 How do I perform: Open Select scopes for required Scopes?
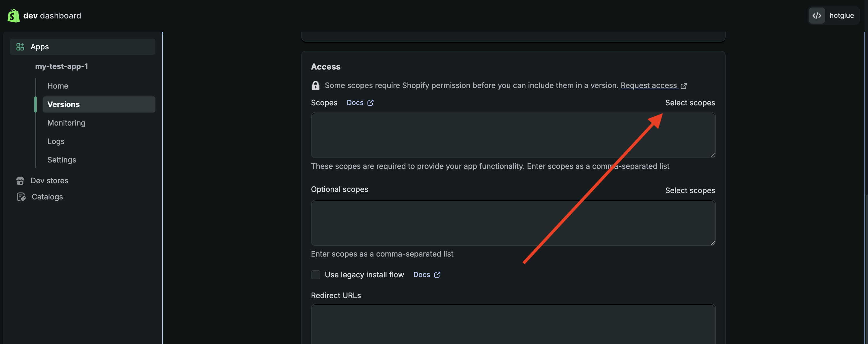point(690,103)
